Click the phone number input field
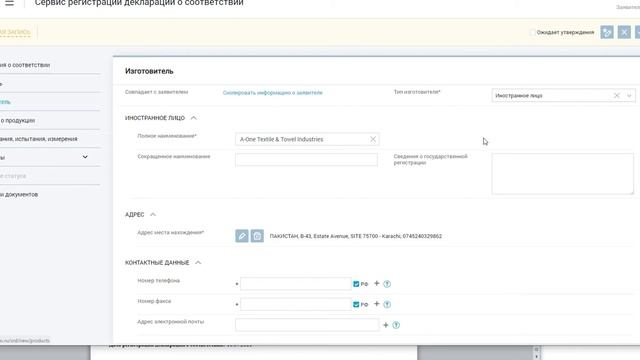Screen dimensions: 640x360 point(296,284)
